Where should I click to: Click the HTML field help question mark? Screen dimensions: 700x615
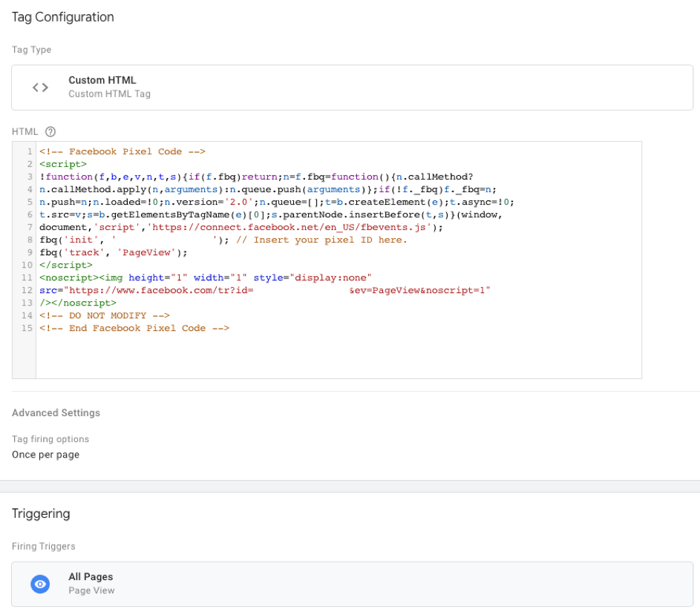point(50,131)
